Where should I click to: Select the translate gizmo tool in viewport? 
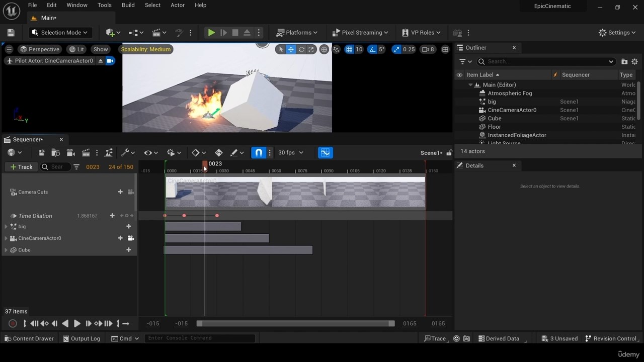tap(291, 49)
